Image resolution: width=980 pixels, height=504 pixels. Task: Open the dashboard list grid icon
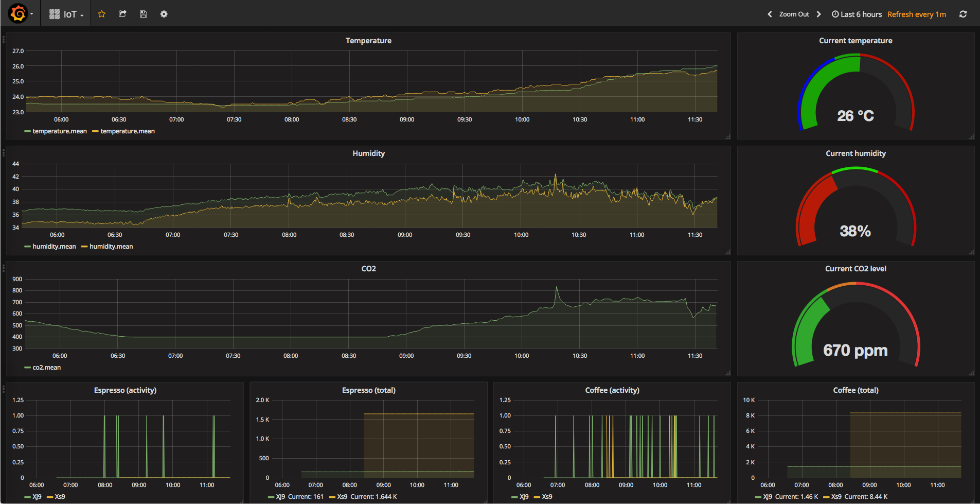tap(54, 13)
